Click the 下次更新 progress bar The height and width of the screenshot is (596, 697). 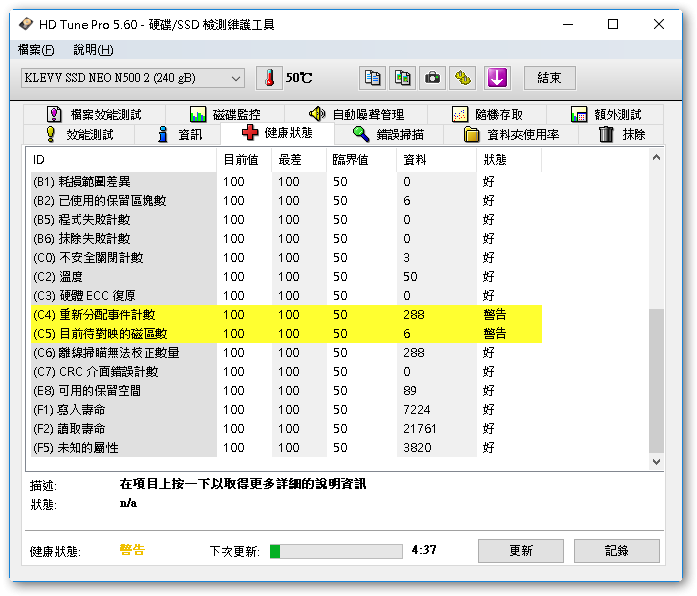(x=336, y=551)
